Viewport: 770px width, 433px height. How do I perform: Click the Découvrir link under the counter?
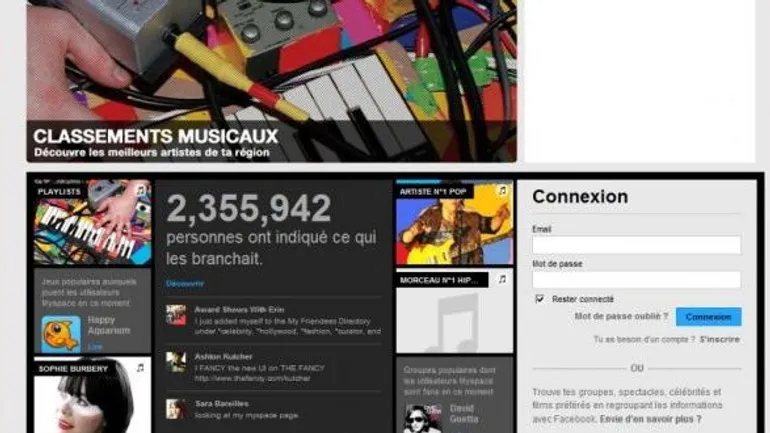[185, 283]
